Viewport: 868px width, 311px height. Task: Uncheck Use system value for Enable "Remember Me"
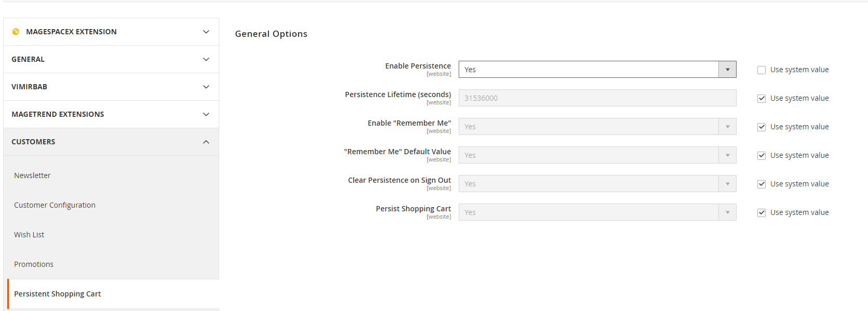(x=761, y=126)
